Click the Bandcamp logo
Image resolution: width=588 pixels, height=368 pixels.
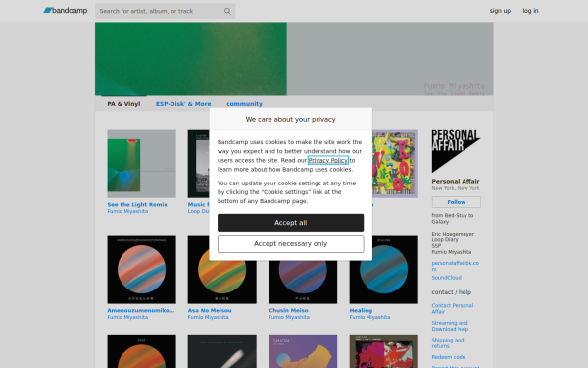pyautogui.click(x=66, y=11)
